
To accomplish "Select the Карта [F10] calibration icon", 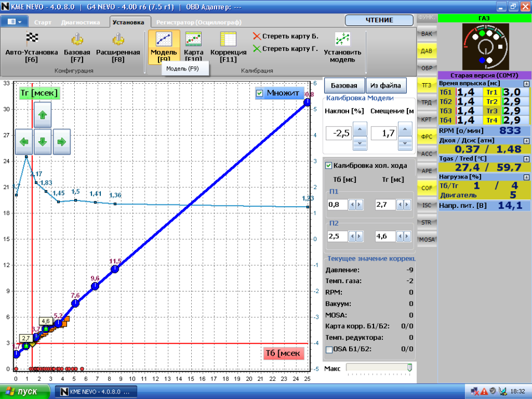I will point(193,39).
